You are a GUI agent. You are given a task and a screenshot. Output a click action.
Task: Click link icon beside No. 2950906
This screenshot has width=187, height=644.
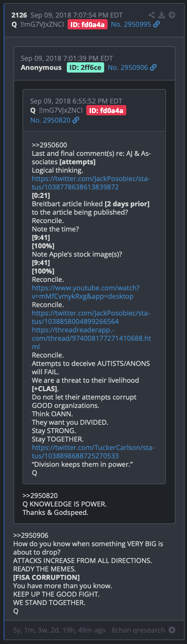[x=153, y=68]
